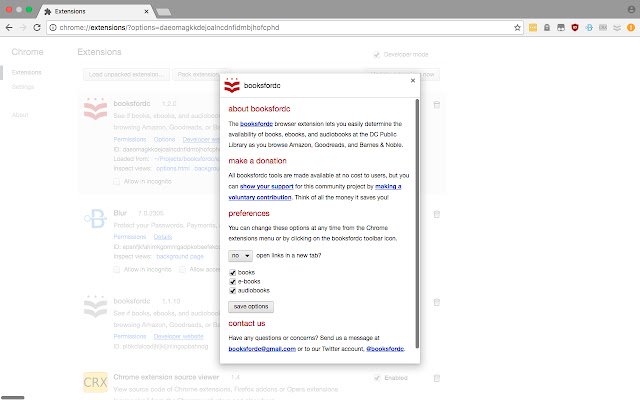This screenshot has width=640, height=400.
Task: Remove booksfordc 1.2.0 with trash icon
Action: (436, 105)
